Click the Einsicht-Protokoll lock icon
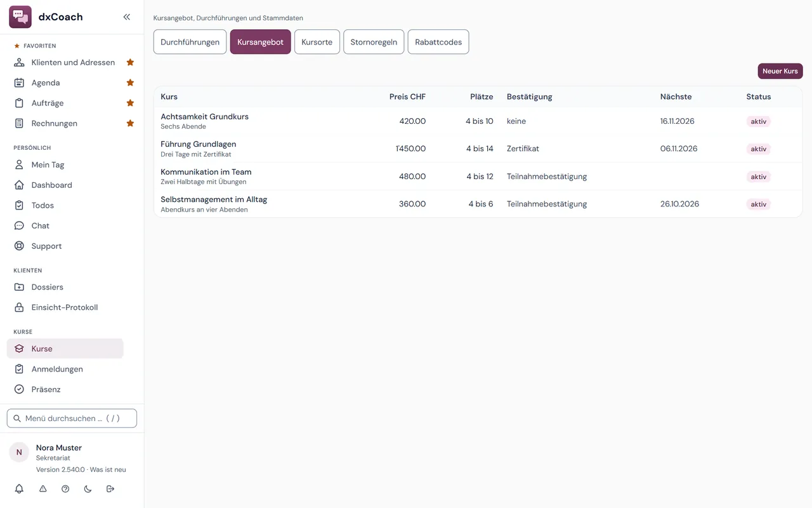Image resolution: width=812 pixels, height=508 pixels. coord(19,307)
